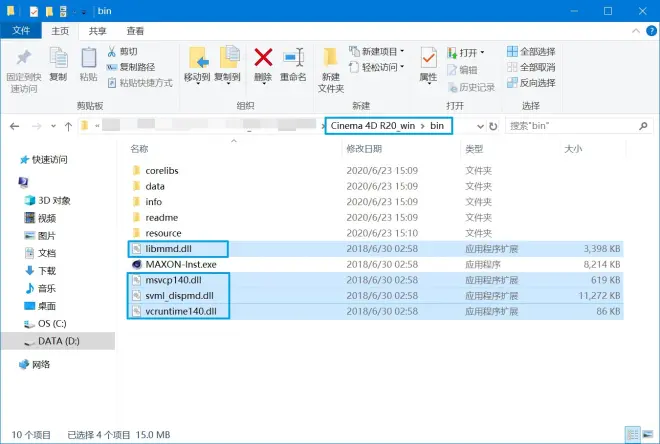Sort by the 名称 (Name) column
Screen dimensions: 660x444
click(139, 149)
